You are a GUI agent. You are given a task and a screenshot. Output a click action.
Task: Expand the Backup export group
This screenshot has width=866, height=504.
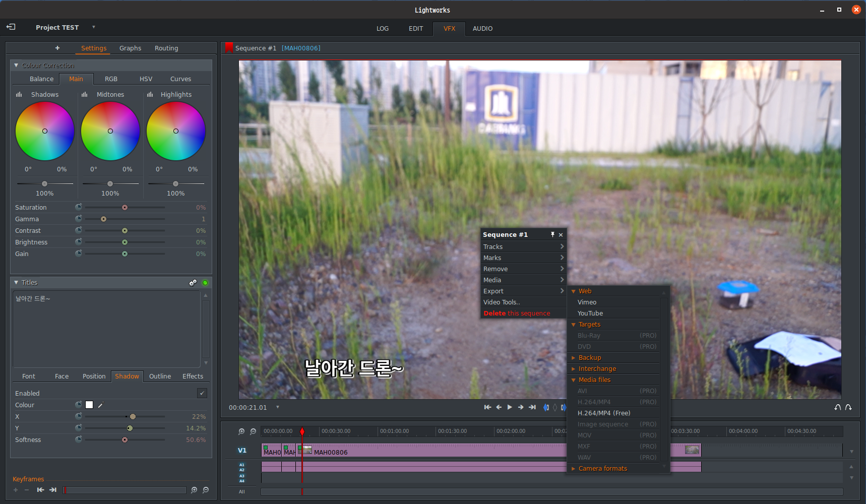pos(573,358)
